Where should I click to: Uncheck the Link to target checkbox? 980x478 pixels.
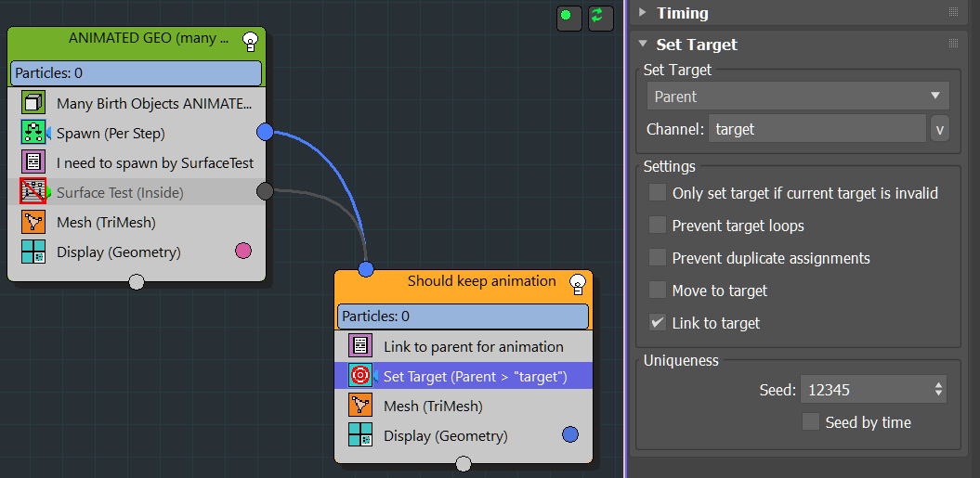click(x=658, y=323)
